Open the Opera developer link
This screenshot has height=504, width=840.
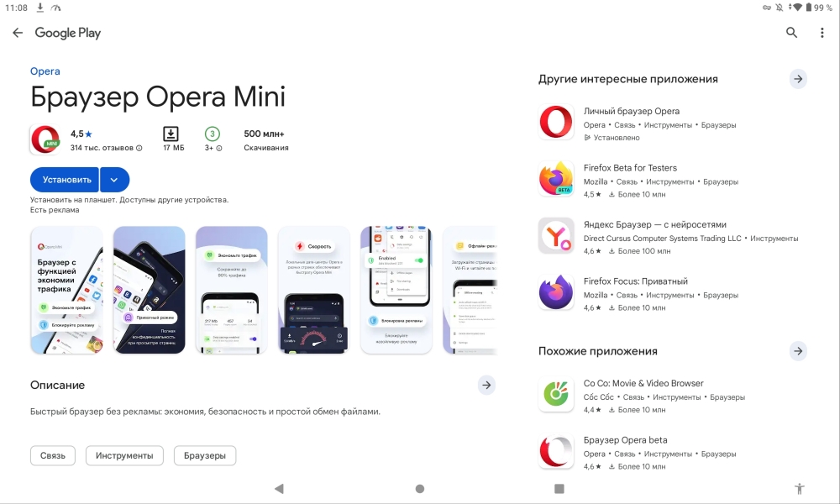[45, 71]
